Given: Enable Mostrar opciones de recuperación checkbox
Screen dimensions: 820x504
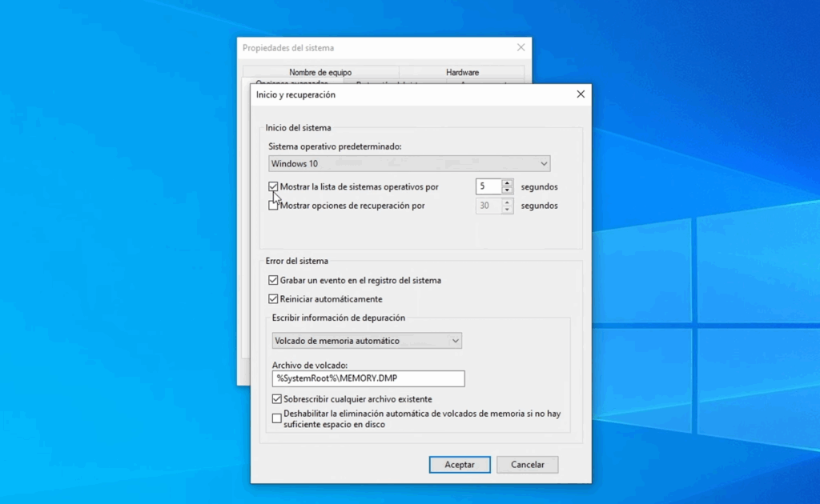Looking at the screenshot, I should [273, 206].
